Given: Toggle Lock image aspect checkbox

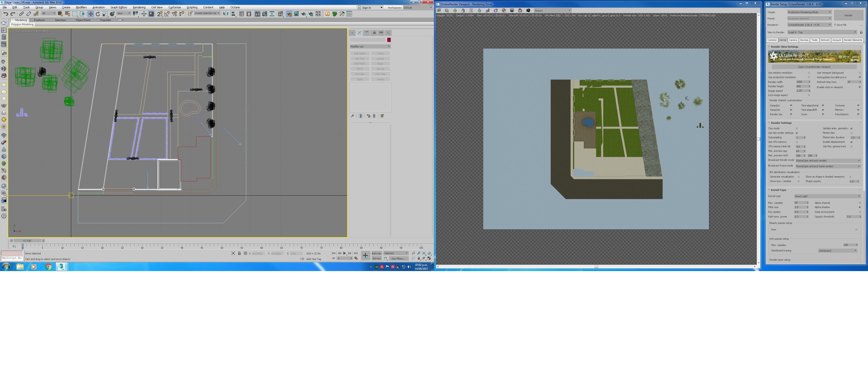Looking at the screenshot, I should pyautogui.click(x=809, y=95).
